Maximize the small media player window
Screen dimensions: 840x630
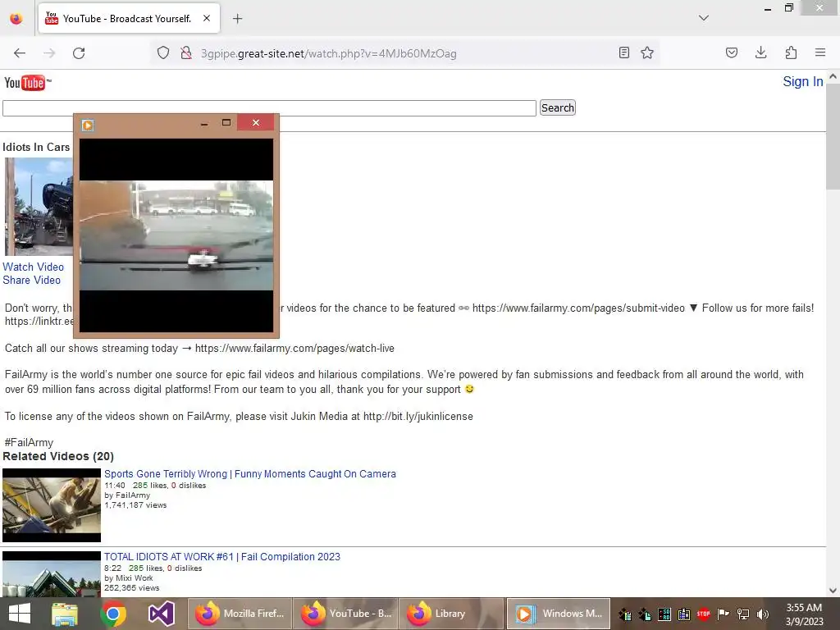point(226,123)
